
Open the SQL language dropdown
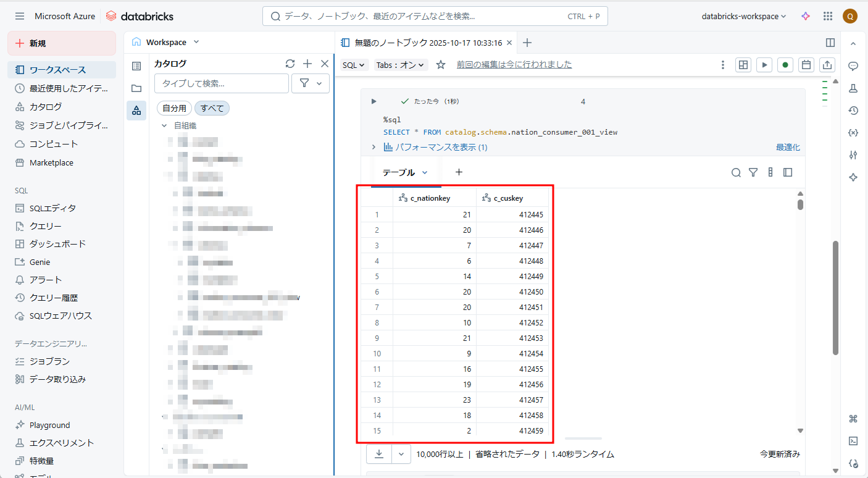[x=354, y=65]
